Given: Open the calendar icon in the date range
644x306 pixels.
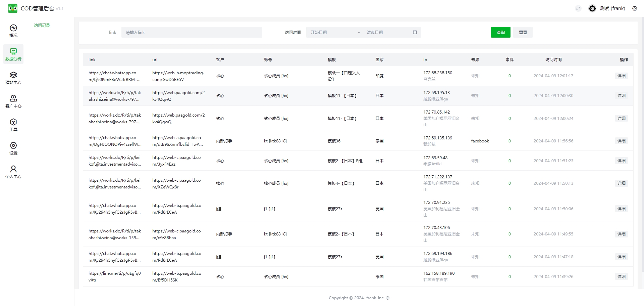Looking at the screenshot, I should coord(415,32).
